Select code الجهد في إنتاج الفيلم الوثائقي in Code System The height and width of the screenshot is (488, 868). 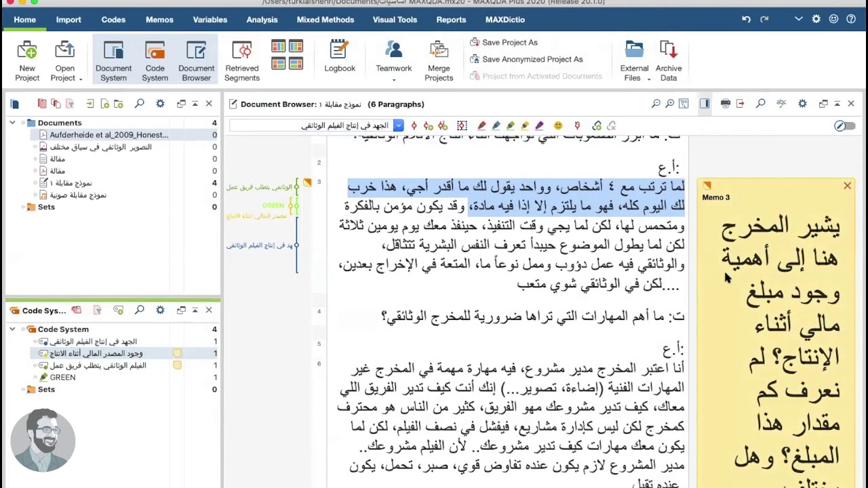coord(88,342)
